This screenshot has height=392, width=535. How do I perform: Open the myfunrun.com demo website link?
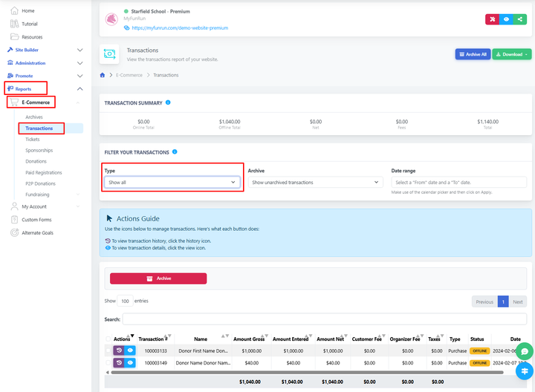[x=181, y=27]
